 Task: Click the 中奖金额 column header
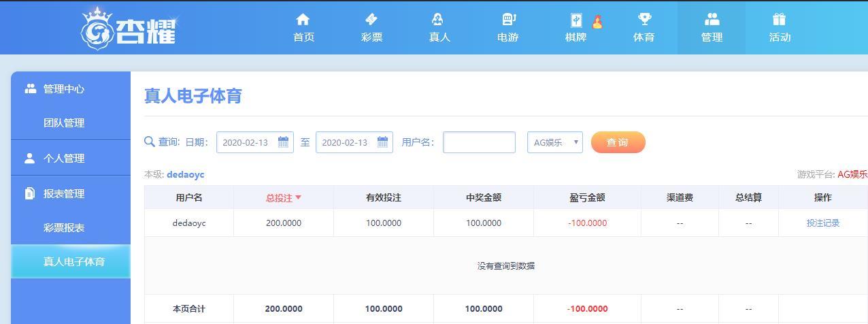[x=484, y=197]
